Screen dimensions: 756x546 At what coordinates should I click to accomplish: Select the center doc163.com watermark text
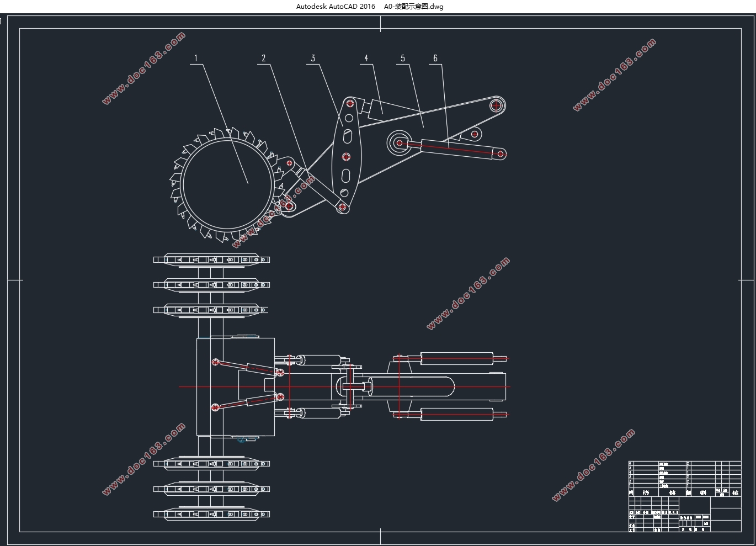click(x=468, y=293)
